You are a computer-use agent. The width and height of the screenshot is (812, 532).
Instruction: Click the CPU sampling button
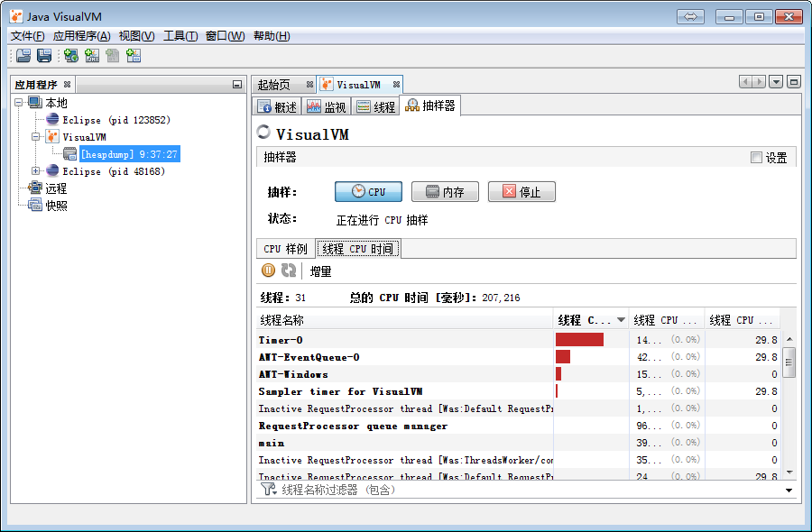point(368,191)
